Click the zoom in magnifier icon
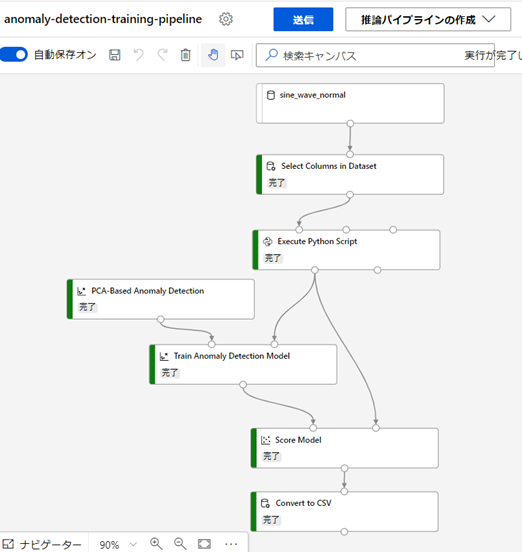 [156, 544]
